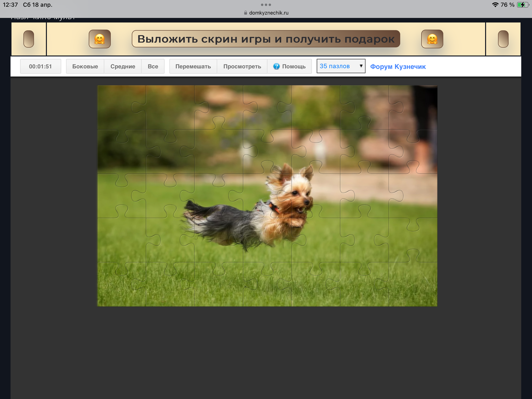Show only Боковые edge pieces

point(85,66)
